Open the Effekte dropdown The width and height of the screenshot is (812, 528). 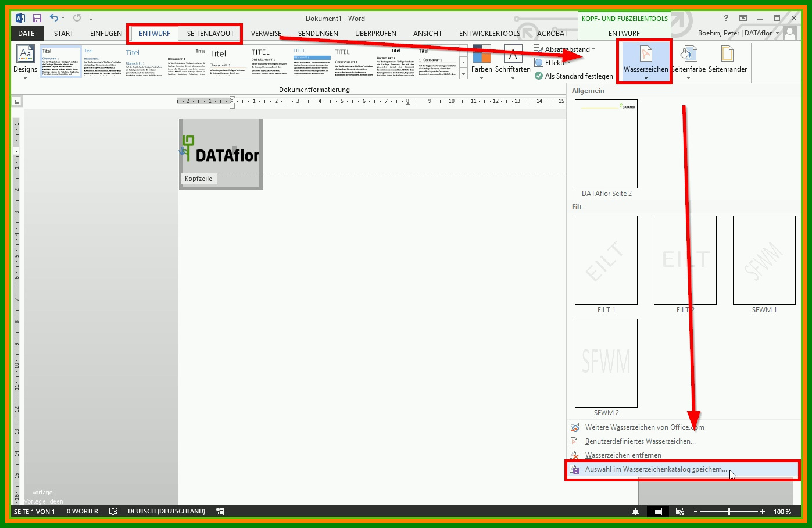pos(553,62)
